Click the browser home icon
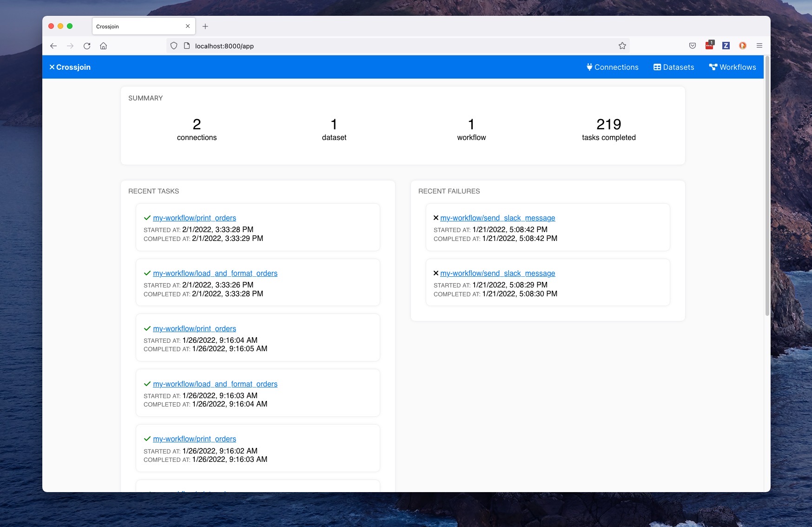 [x=104, y=46]
